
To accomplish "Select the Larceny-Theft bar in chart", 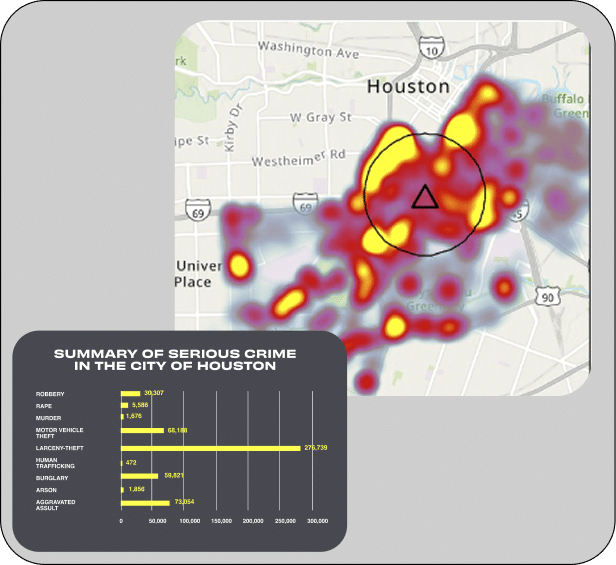I will [210, 448].
